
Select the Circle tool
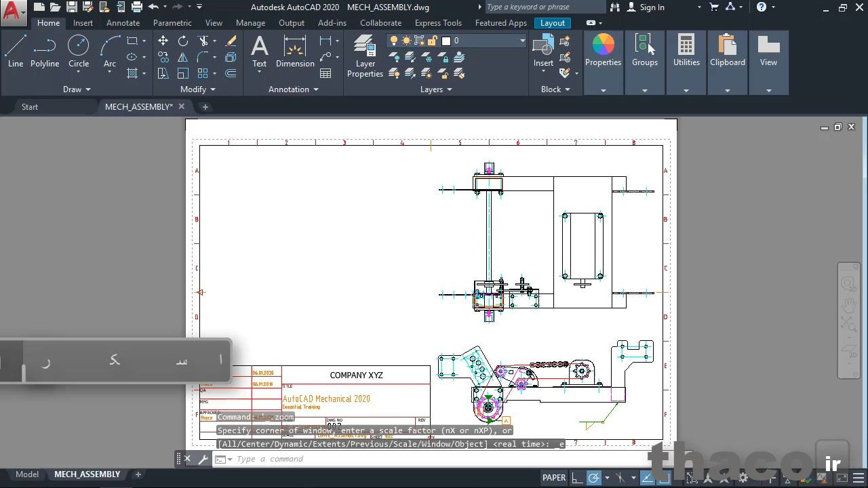(x=79, y=52)
